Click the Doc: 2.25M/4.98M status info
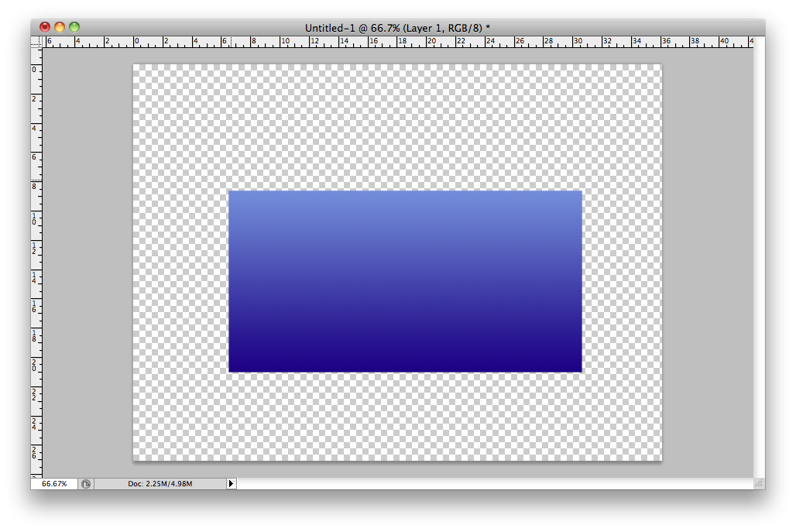 tap(160, 484)
